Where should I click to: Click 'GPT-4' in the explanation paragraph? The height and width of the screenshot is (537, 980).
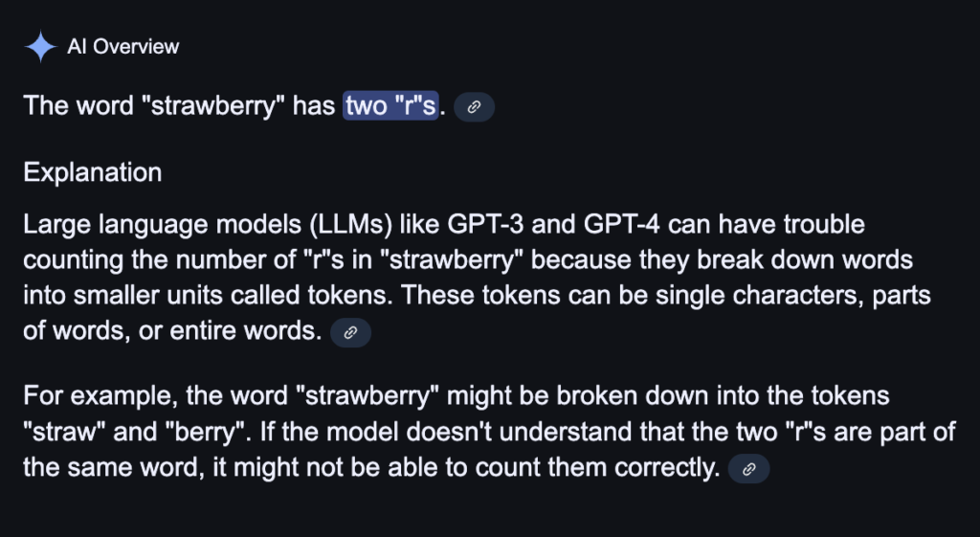click(x=621, y=224)
